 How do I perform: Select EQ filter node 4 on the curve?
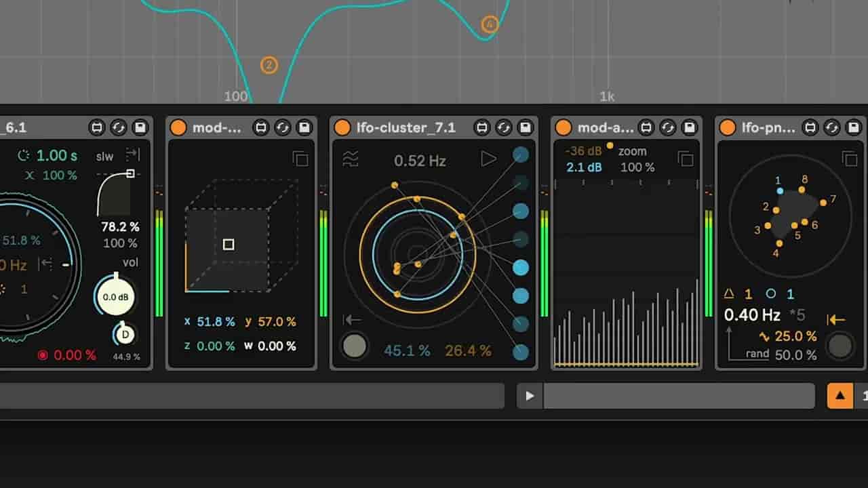tap(490, 25)
